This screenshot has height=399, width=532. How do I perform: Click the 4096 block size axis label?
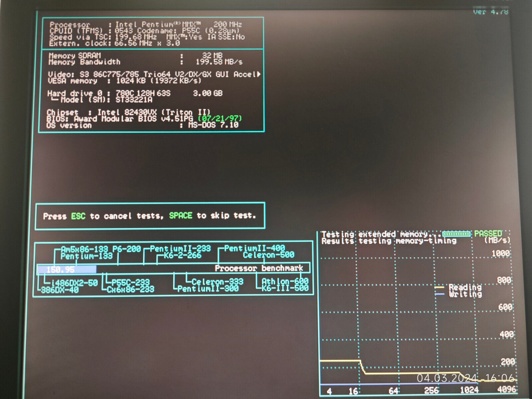click(507, 390)
